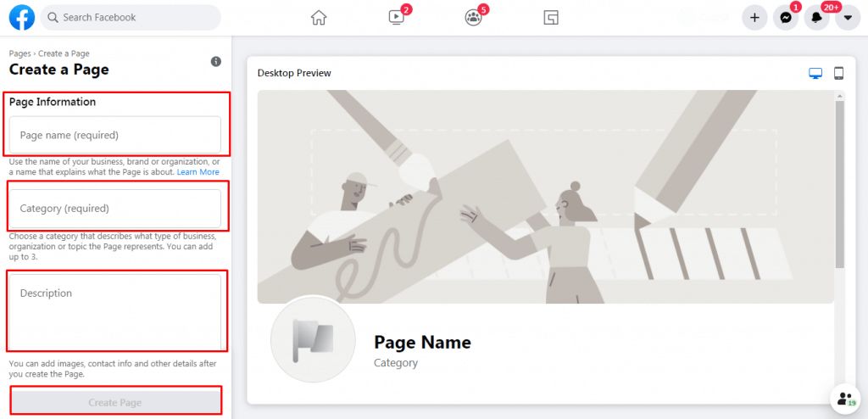Click the 'Create a Page' breadcrumb text
This screenshot has height=419, width=868.
pos(64,53)
